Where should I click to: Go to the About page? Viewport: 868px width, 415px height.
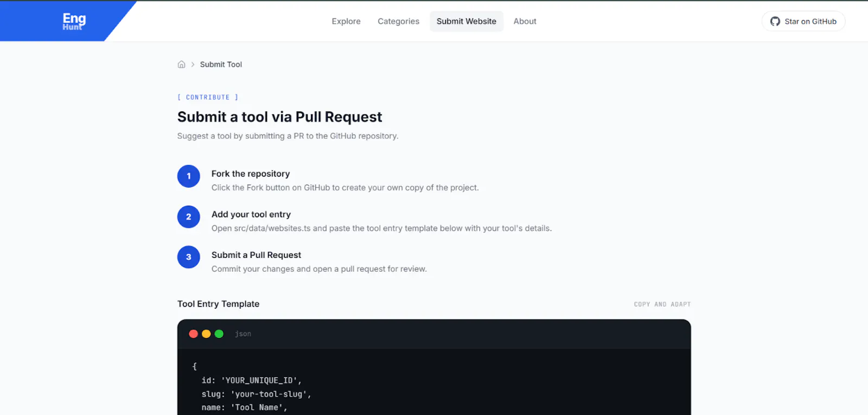pyautogui.click(x=525, y=21)
